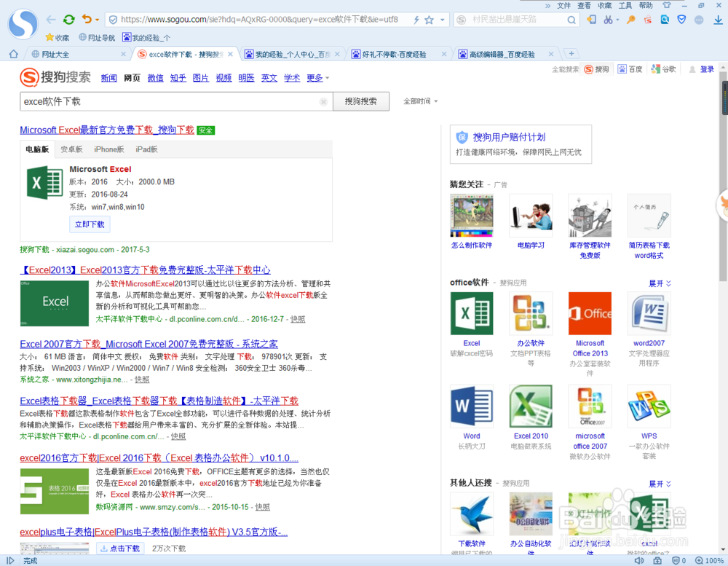Open 搜狗用户赔付计划 panel

521,144
